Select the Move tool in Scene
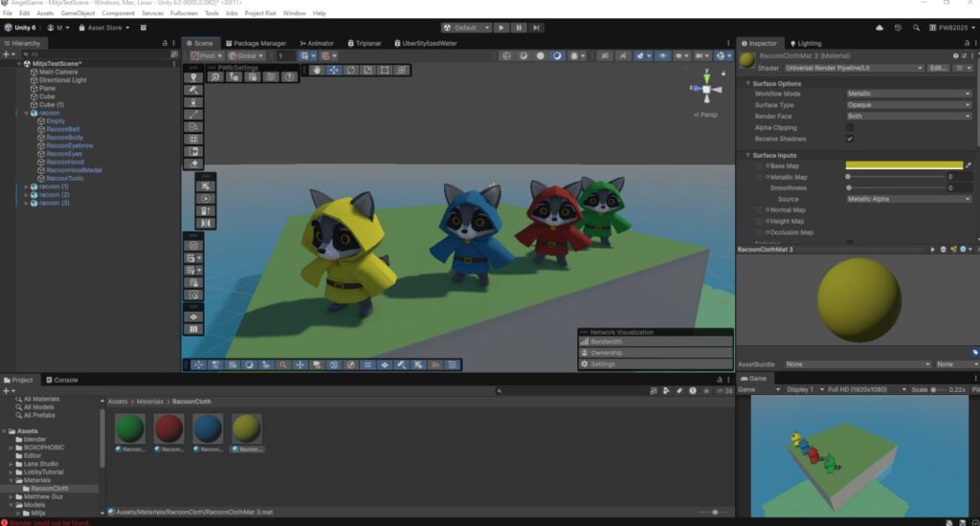Viewport: 980px width, 526px height. (334, 70)
